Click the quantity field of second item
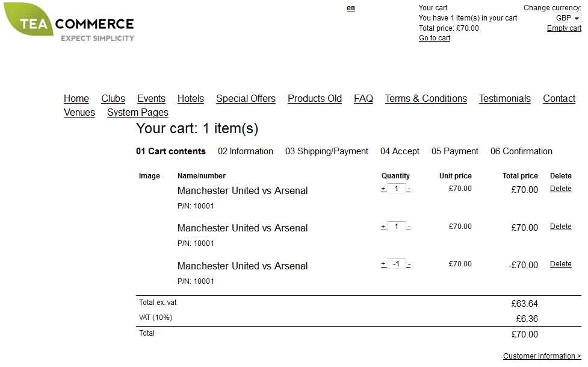This screenshot has height=367, width=588. 397,227
